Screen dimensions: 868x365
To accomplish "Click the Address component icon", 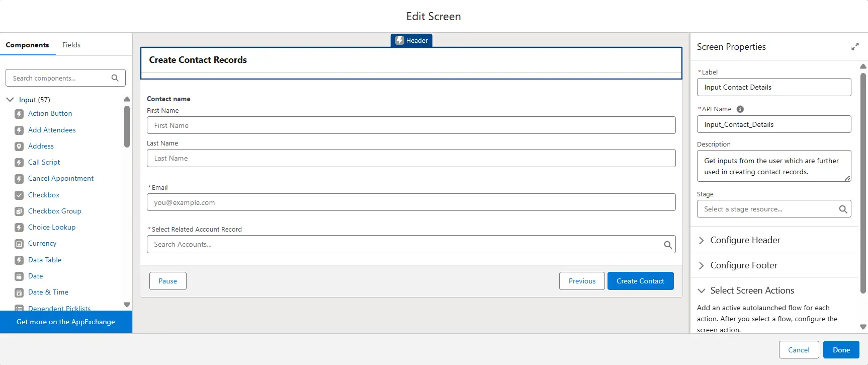I will (x=19, y=147).
